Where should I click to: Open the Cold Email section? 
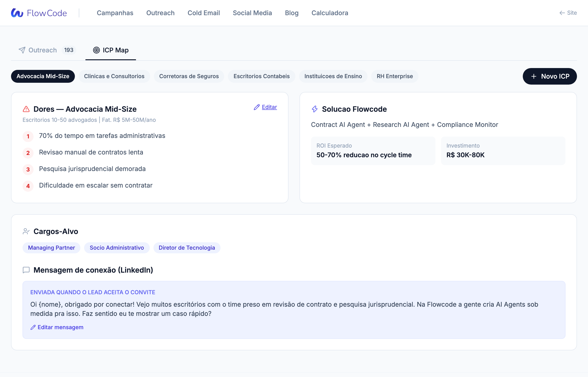pos(204,13)
